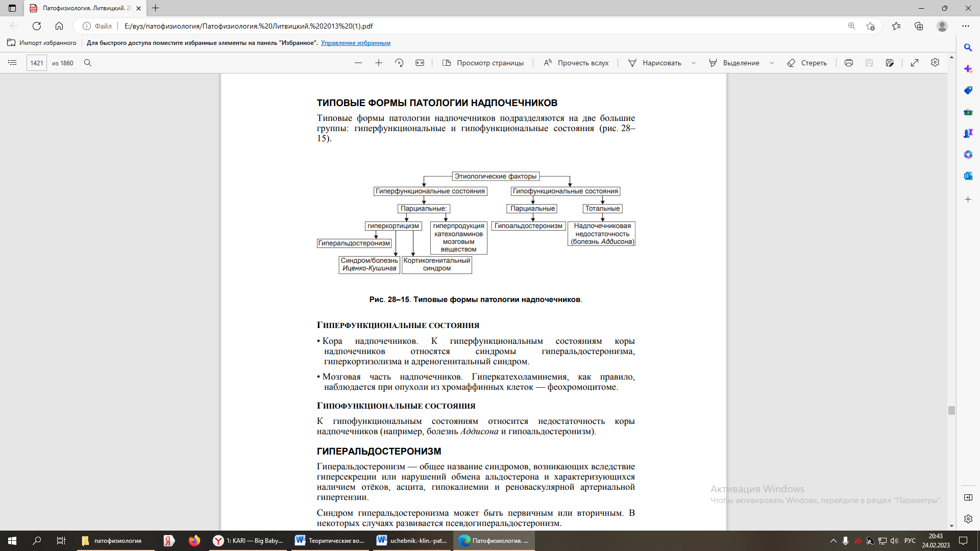Click the save as icon

point(890,63)
